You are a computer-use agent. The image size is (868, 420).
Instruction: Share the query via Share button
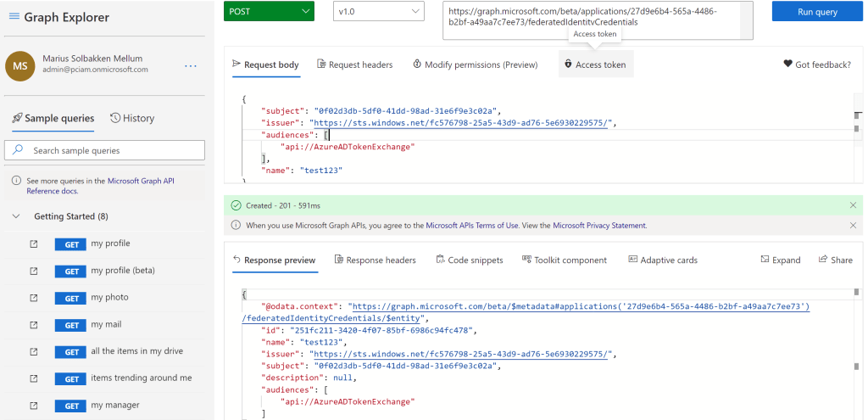click(x=836, y=260)
